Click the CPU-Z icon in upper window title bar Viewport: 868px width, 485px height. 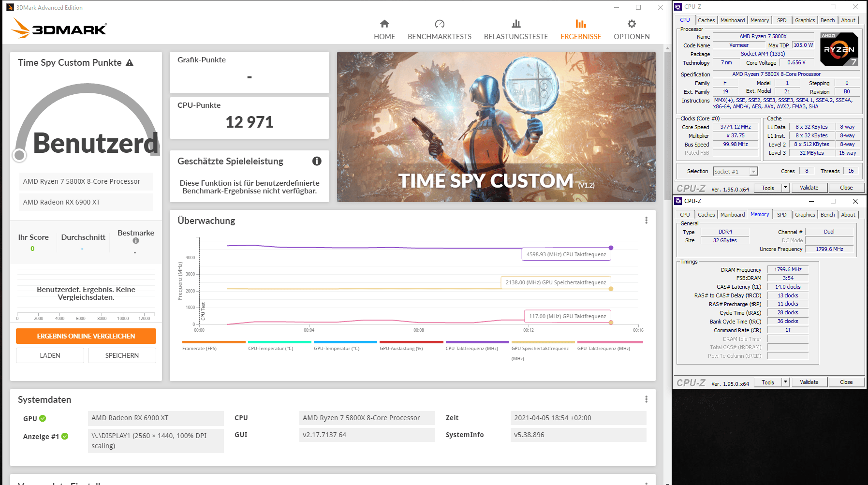[678, 7]
